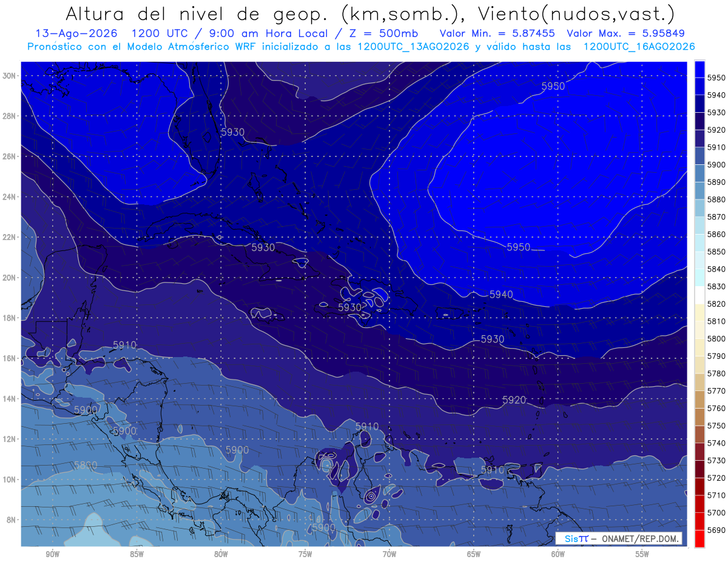
Task: Pick the red swatch below 5690
Action: click(699, 538)
